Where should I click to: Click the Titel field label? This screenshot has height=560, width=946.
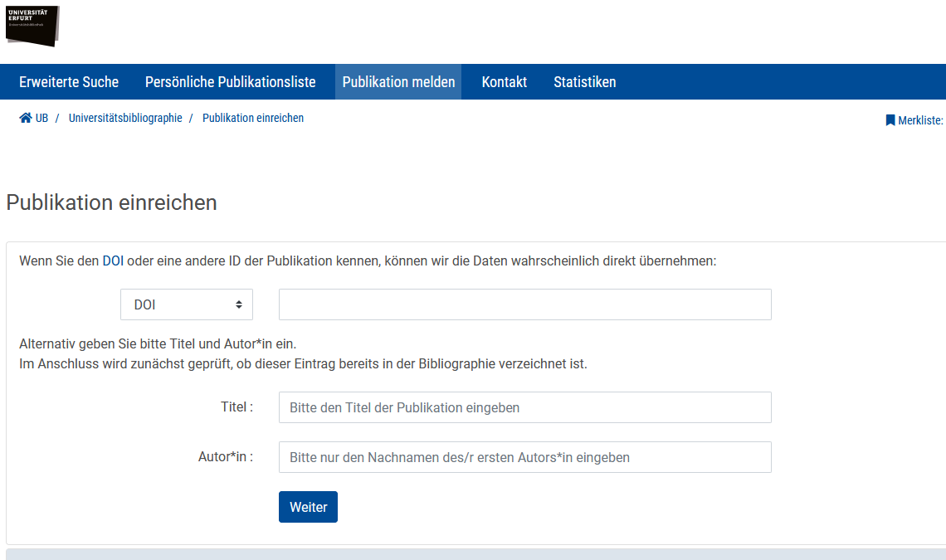coord(236,407)
